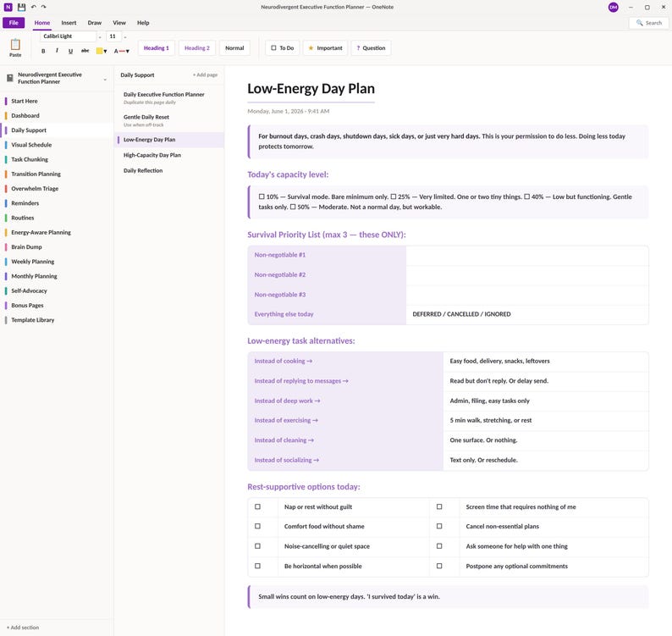This screenshot has height=636, width=672.
Task: Click the Save icon in title bar
Action: 21,7
